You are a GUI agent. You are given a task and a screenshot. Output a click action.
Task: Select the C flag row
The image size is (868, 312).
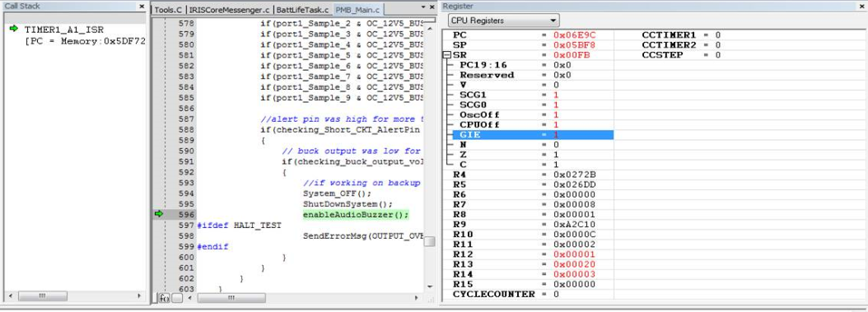pyautogui.click(x=533, y=165)
